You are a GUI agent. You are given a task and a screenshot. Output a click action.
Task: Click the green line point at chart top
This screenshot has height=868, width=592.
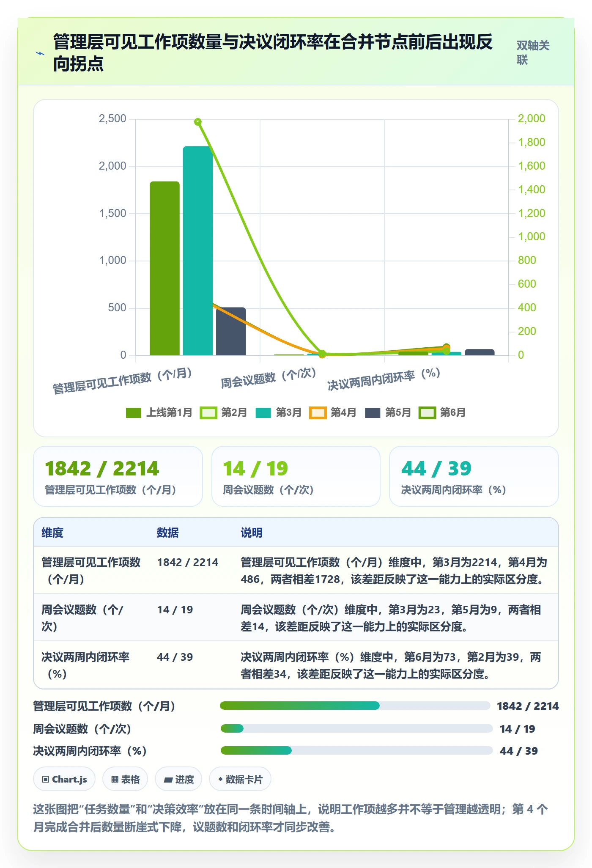pyautogui.click(x=198, y=122)
